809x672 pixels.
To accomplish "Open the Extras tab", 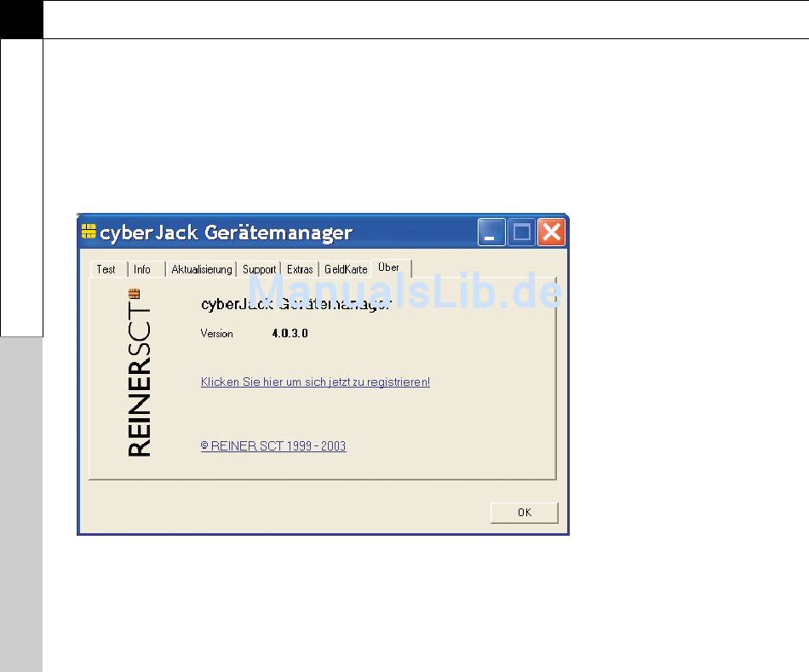I will tap(300, 269).
